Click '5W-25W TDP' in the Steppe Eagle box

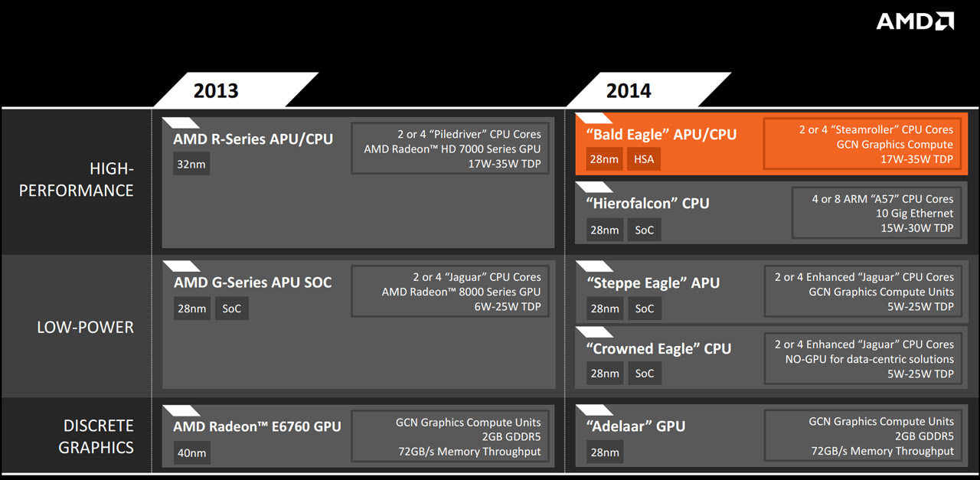point(921,306)
